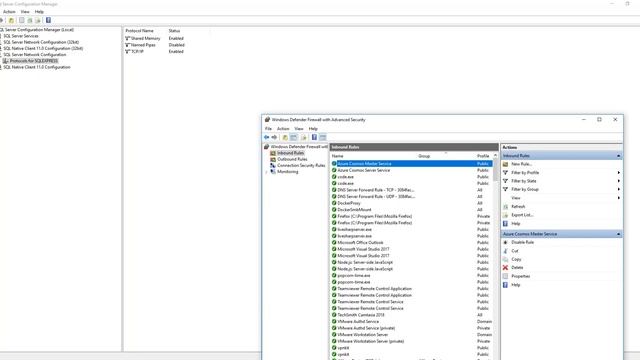
Task: Click Refresh icon in SQL Configuration Manager toolbar
Action: 30,20
